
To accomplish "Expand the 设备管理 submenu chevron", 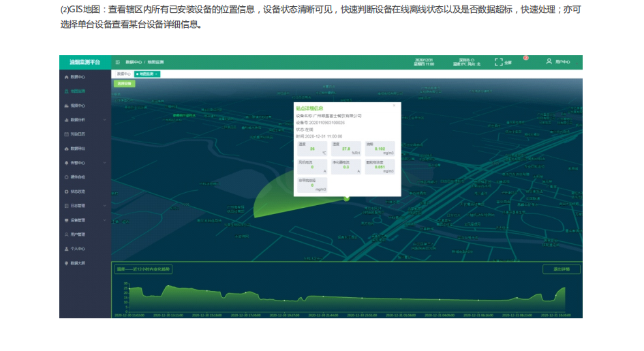I will click(x=105, y=220).
